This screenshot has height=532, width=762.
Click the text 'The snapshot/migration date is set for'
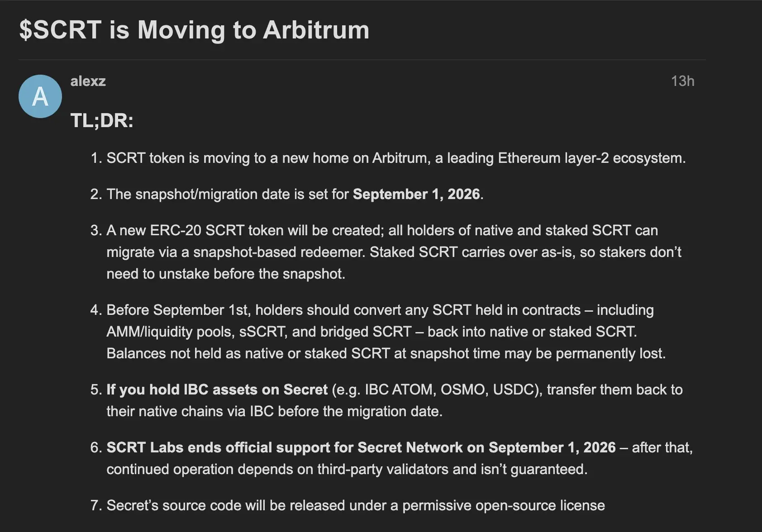pos(228,195)
